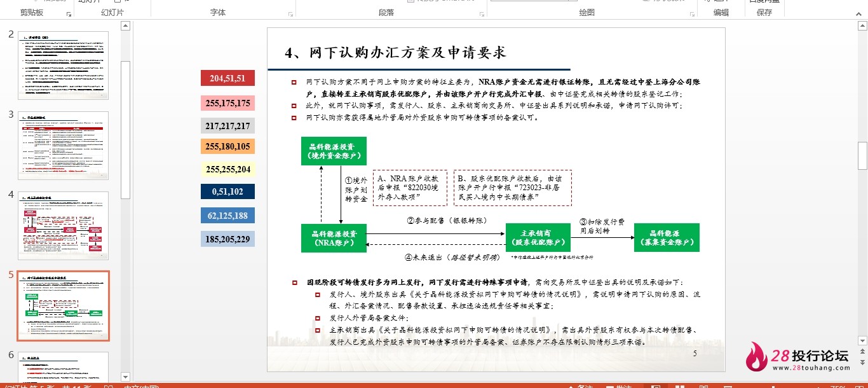The height and width of the screenshot is (388, 868).
Task: Click the thumbnail pane scroll-down arrow
Action: tap(125, 377)
